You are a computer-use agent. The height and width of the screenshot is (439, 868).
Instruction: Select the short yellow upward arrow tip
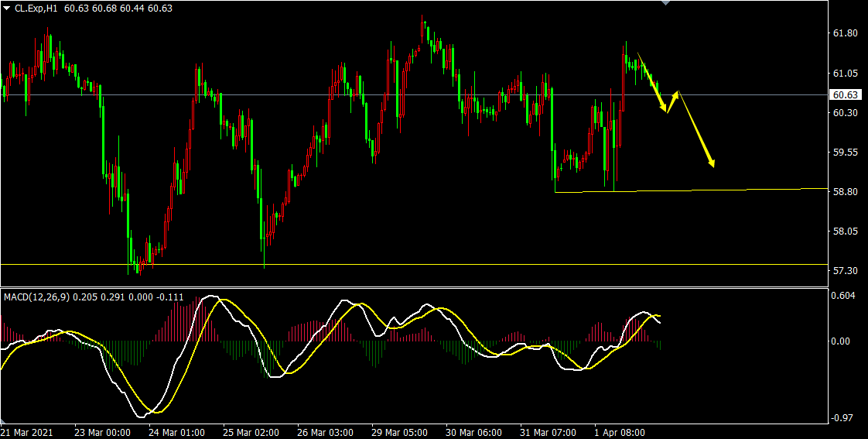pyautogui.click(x=677, y=94)
